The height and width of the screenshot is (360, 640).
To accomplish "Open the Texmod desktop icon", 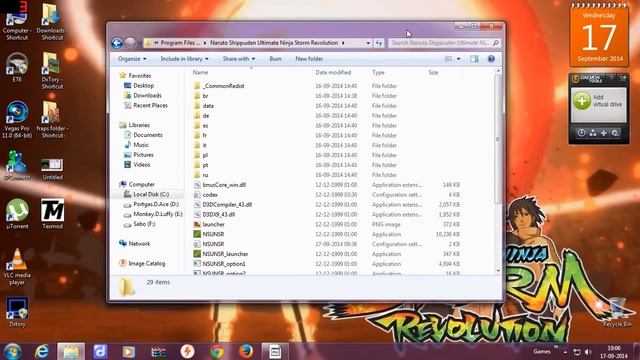I will coord(52,214).
